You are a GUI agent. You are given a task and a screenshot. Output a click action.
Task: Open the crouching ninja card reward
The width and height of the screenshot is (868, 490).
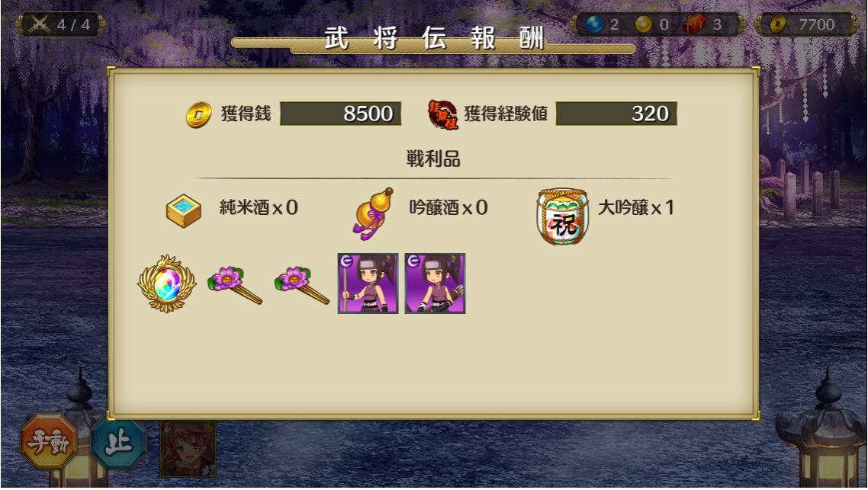point(435,283)
